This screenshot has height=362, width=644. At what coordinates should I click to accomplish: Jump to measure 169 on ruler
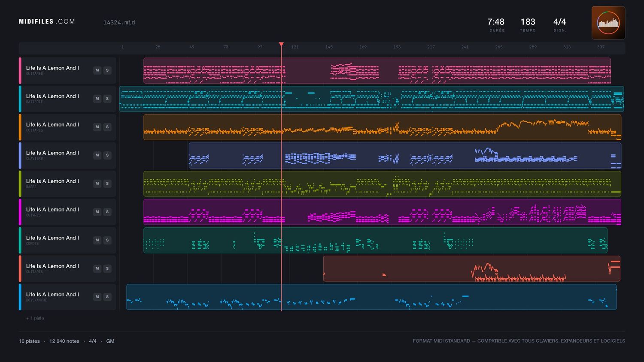(x=363, y=47)
